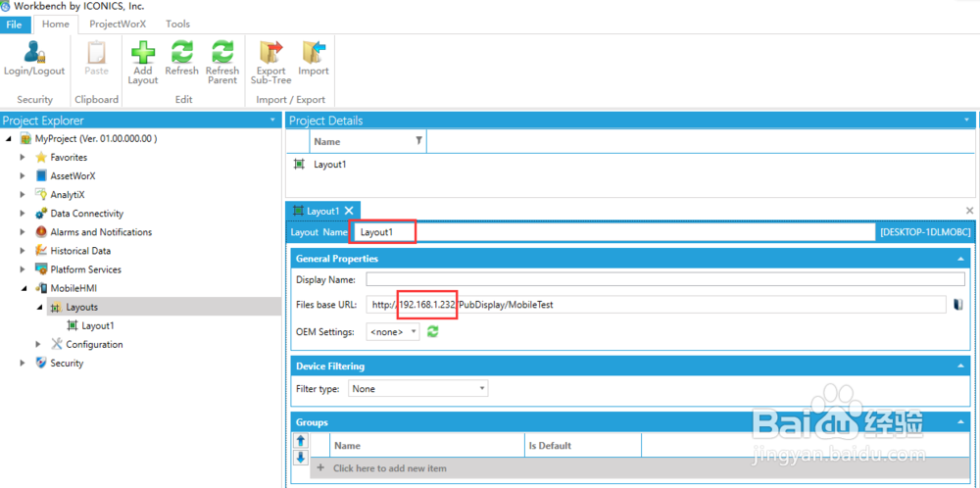Click the Historical Data icon
The height and width of the screenshot is (488, 980).
41,251
